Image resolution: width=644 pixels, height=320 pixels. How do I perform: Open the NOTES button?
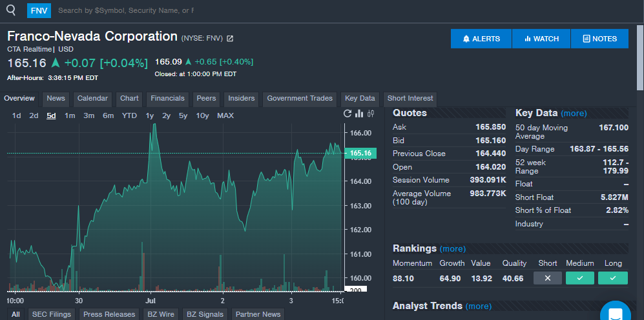[599, 39]
